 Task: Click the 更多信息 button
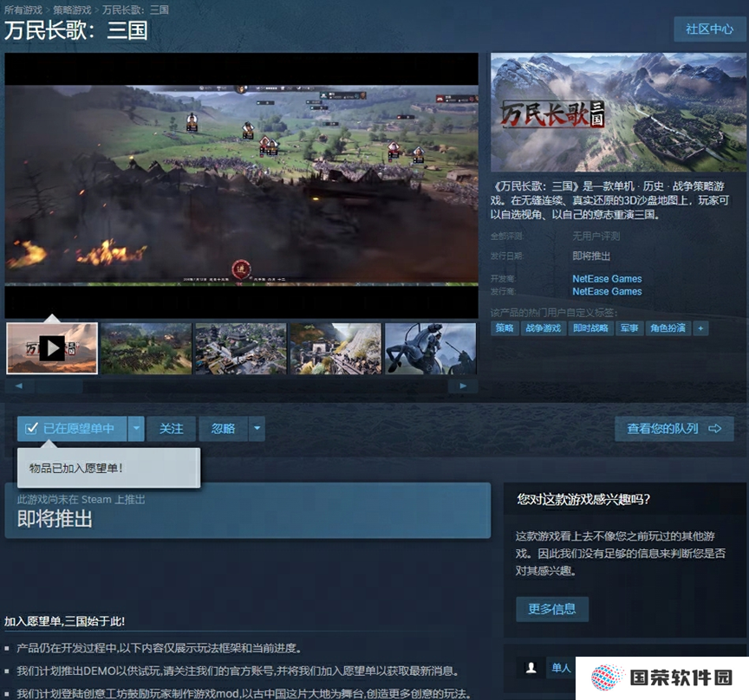coord(551,609)
